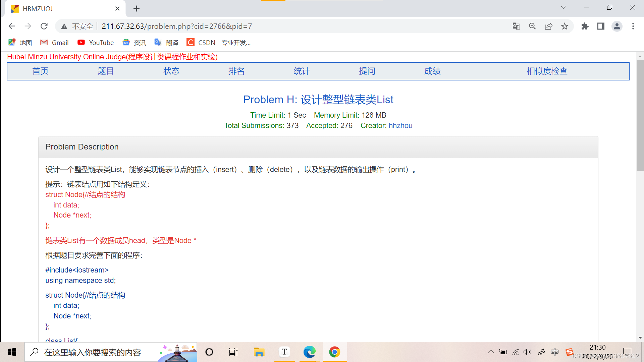The height and width of the screenshot is (362, 644).
Task: Select the HBMZUOJ browser tab
Action: (65, 9)
